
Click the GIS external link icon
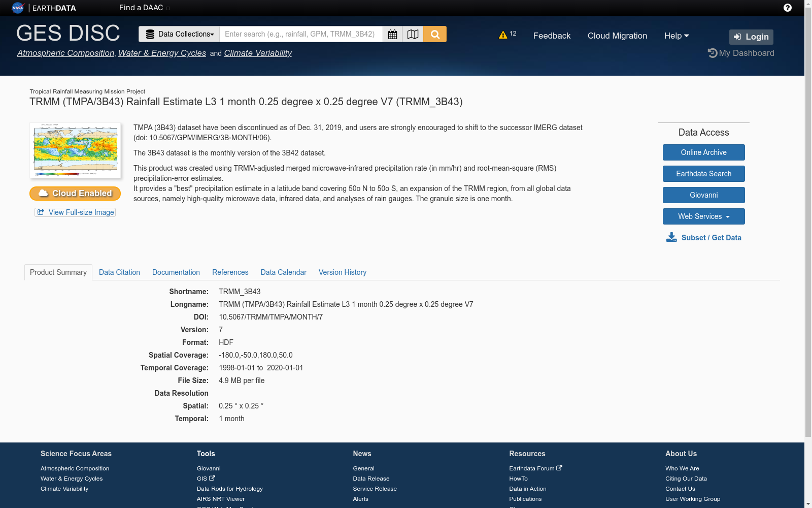click(212, 478)
